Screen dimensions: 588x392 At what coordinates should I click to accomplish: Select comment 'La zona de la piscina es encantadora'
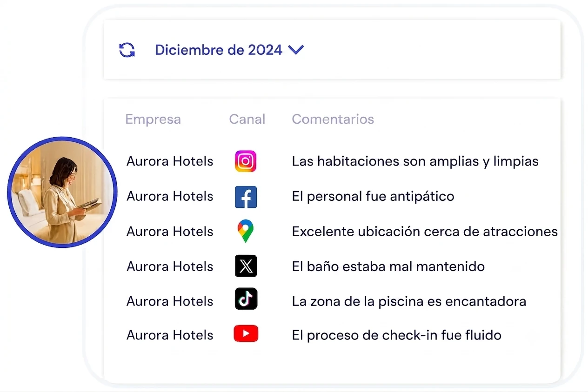[409, 301]
